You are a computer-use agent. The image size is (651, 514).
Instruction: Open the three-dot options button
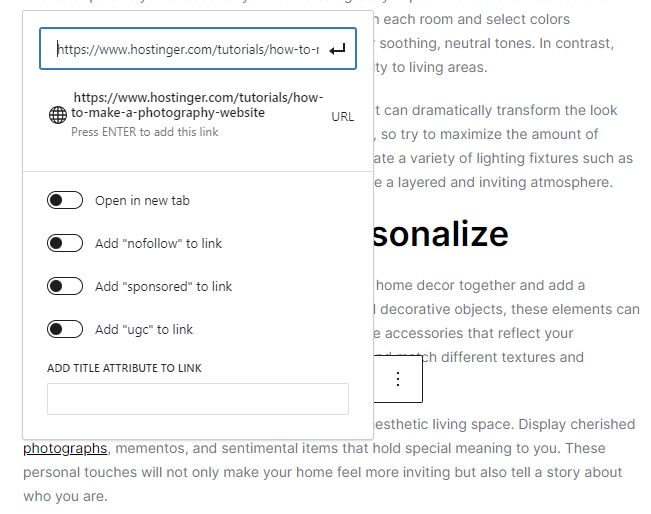coord(398,379)
